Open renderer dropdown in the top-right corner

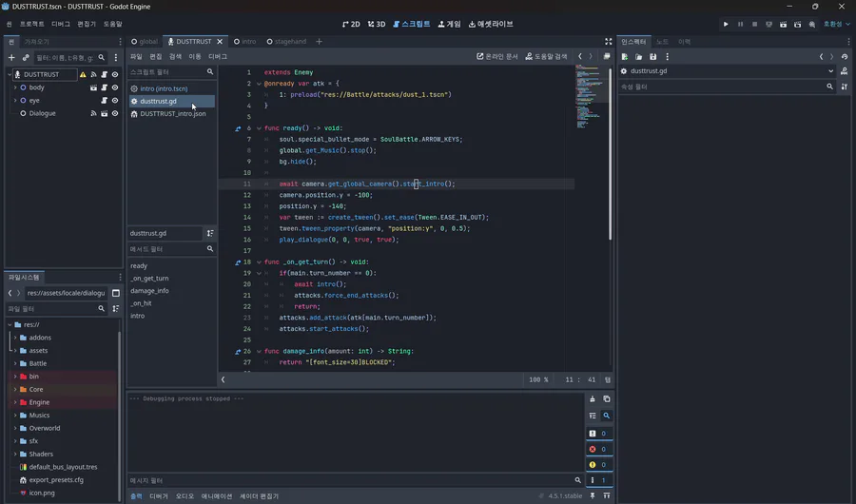point(837,24)
